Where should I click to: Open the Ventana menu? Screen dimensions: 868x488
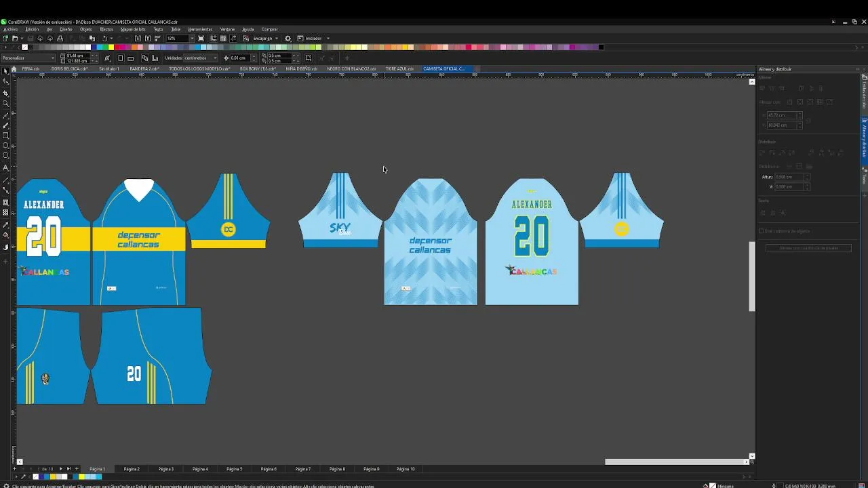pos(227,29)
